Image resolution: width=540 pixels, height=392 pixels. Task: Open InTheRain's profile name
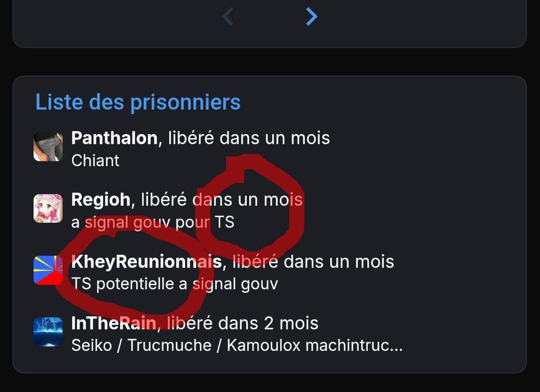pyautogui.click(x=114, y=323)
